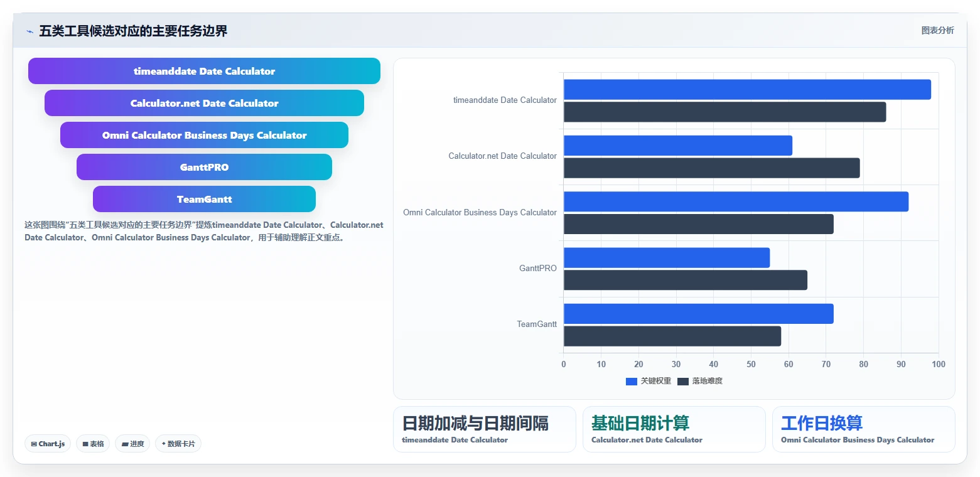Screen dimensions: 980x477
Task: Click the 表格 tag chip
Action: tap(93, 444)
